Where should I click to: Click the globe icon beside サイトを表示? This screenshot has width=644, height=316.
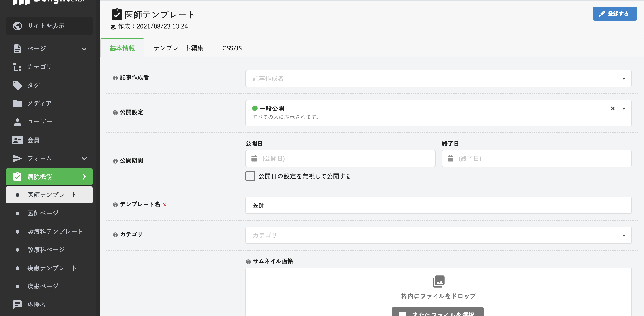[17, 26]
